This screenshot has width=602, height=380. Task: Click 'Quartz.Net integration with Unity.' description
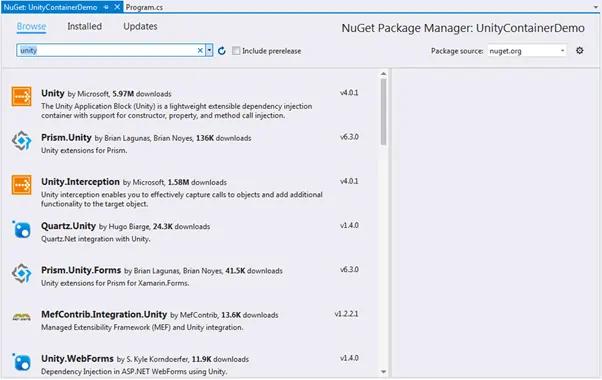point(96,239)
